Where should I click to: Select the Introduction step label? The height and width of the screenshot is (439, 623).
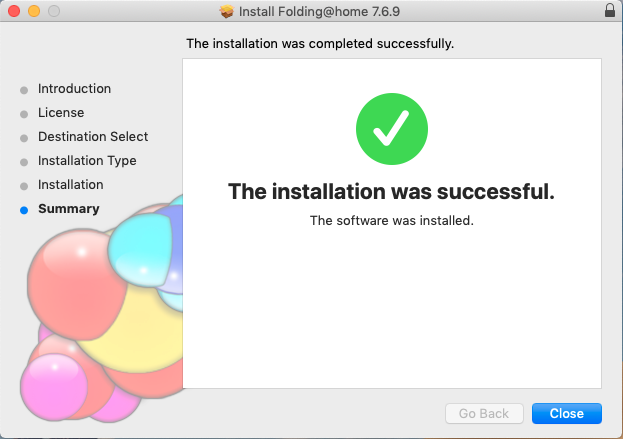pyautogui.click(x=74, y=89)
